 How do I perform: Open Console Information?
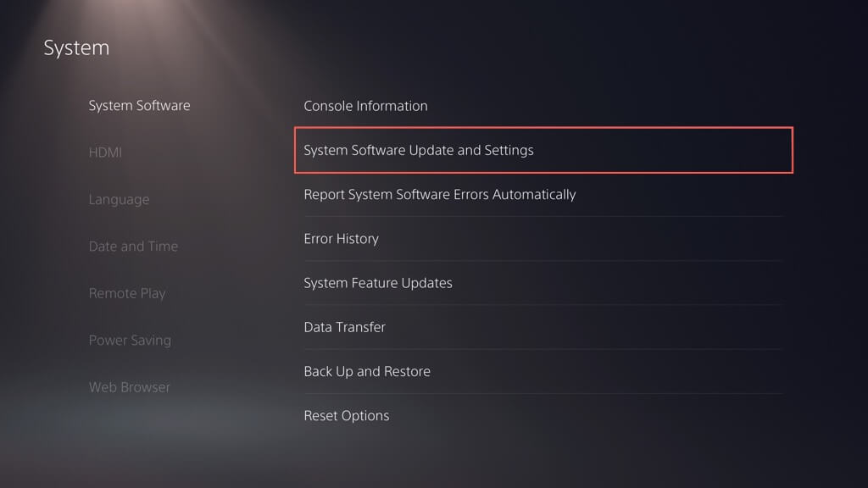pos(365,106)
